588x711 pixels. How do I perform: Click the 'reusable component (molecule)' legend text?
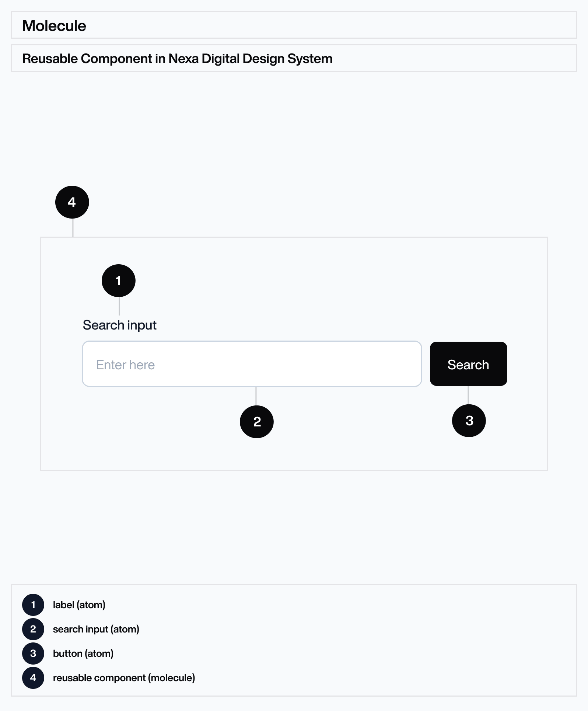(x=124, y=677)
